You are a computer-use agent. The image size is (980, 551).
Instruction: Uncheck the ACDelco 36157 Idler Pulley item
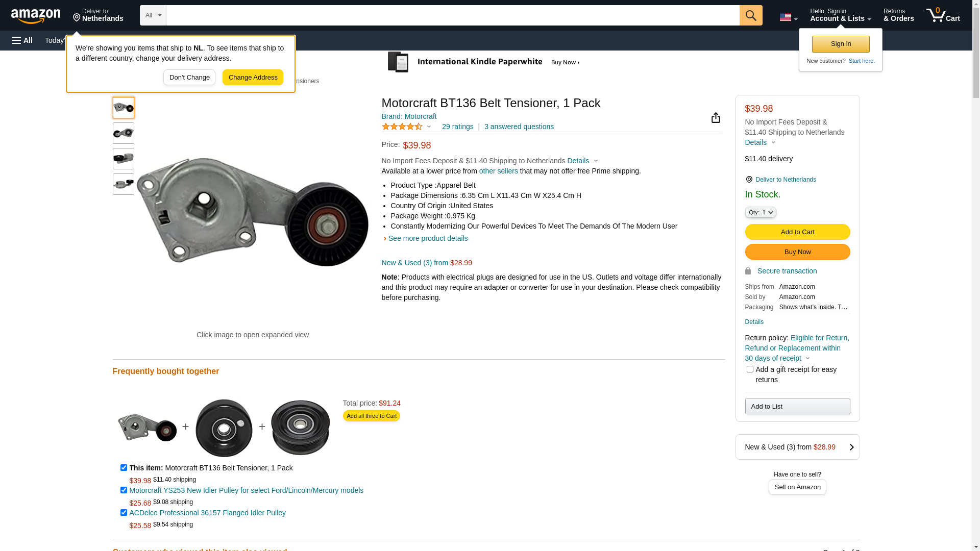(124, 513)
